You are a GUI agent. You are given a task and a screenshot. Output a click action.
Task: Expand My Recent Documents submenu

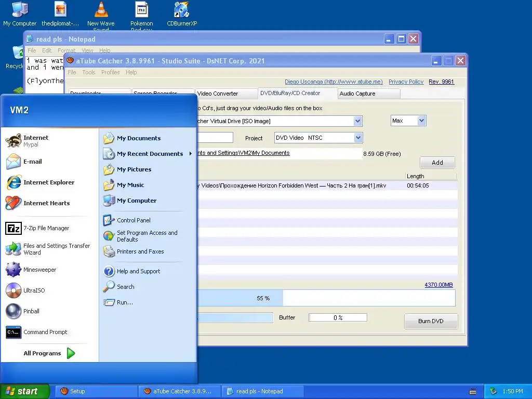pos(148,154)
